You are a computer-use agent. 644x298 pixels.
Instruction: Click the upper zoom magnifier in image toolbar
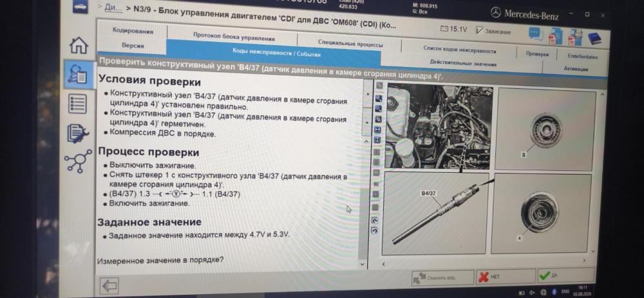point(378,99)
